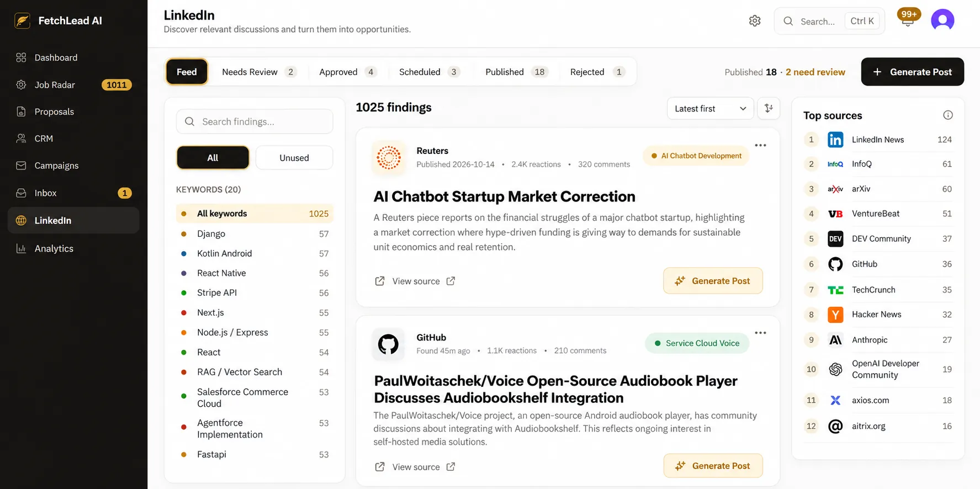Switch to Needs Review tab
Image resolution: width=980 pixels, height=489 pixels.
click(259, 72)
